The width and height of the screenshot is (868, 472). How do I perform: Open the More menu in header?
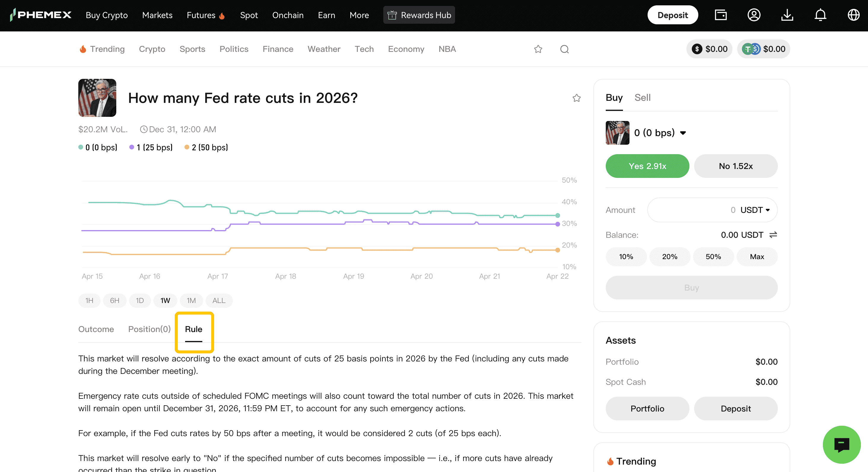coord(359,15)
